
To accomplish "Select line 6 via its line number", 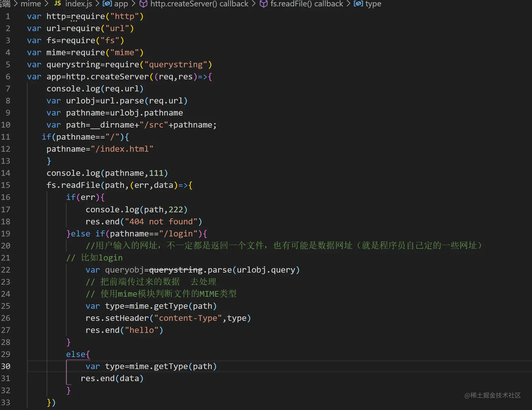I will [8, 76].
